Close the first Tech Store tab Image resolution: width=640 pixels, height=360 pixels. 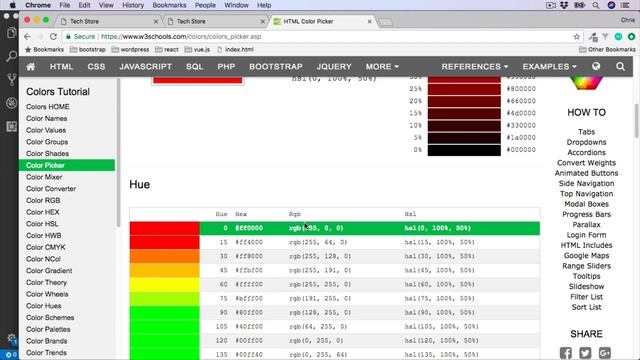pyautogui.click(x=156, y=21)
